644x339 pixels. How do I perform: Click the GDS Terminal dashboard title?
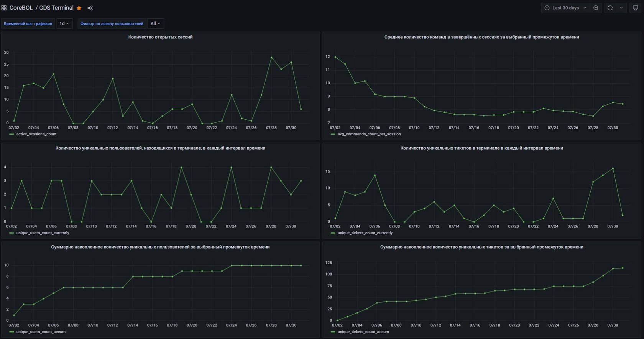(56, 8)
